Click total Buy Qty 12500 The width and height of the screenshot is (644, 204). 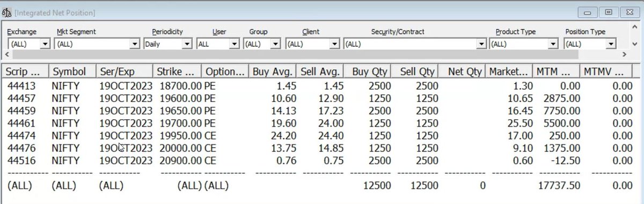377,186
